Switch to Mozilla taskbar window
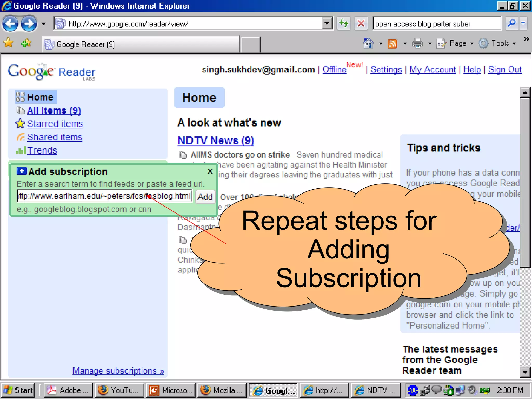Screen dimensions: 532x399 point(222,390)
